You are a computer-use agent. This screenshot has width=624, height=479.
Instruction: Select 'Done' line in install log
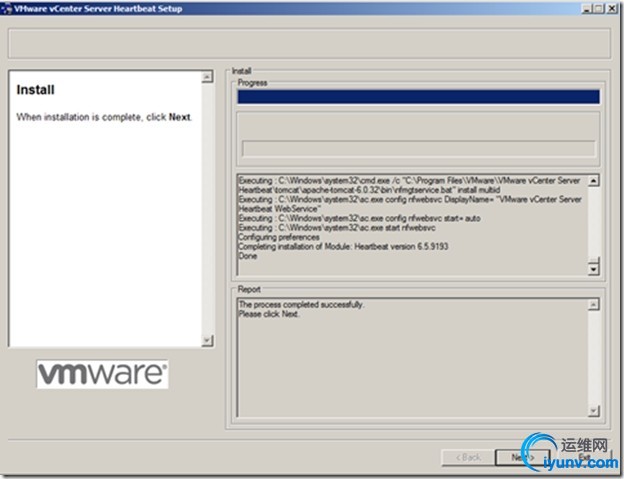248,256
